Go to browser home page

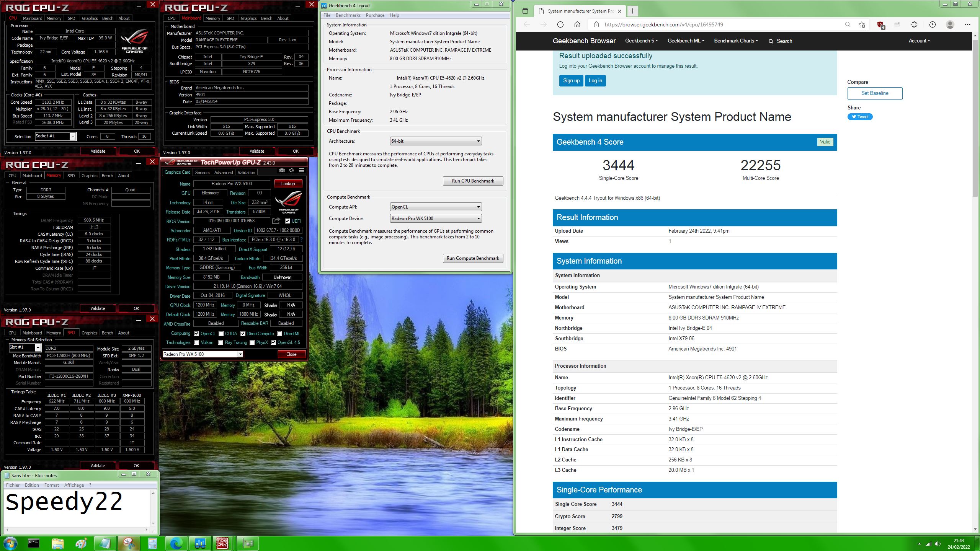click(577, 24)
